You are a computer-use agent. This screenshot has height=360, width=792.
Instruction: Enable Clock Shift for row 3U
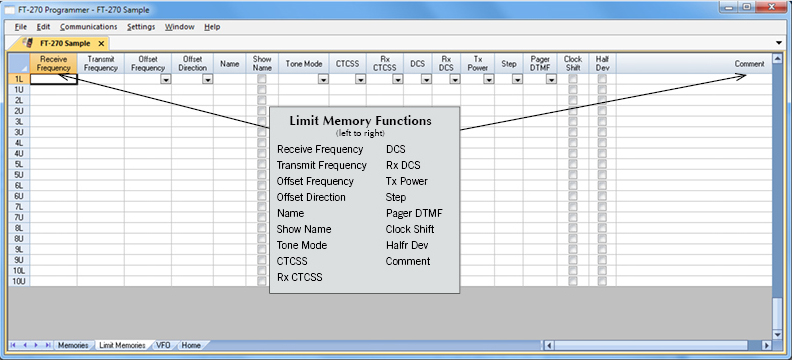click(573, 132)
